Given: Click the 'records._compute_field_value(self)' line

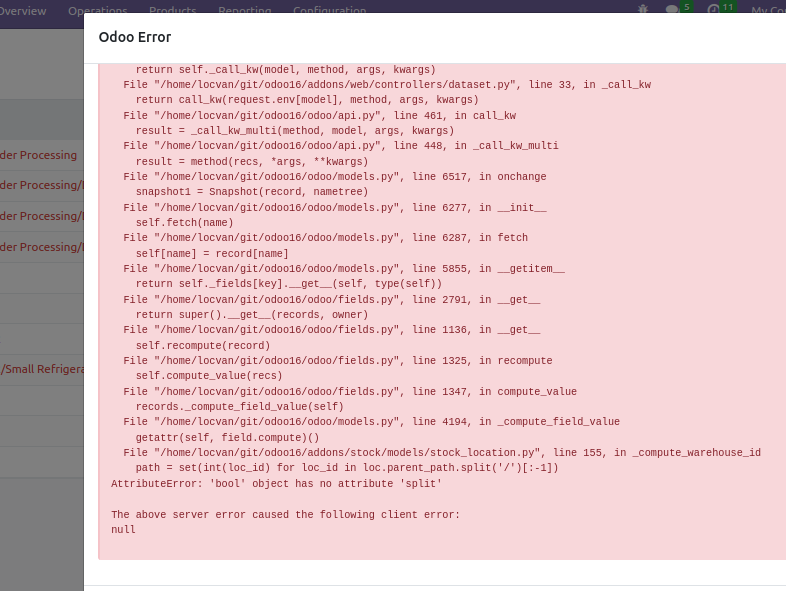Looking at the screenshot, I should coord(240,407).
